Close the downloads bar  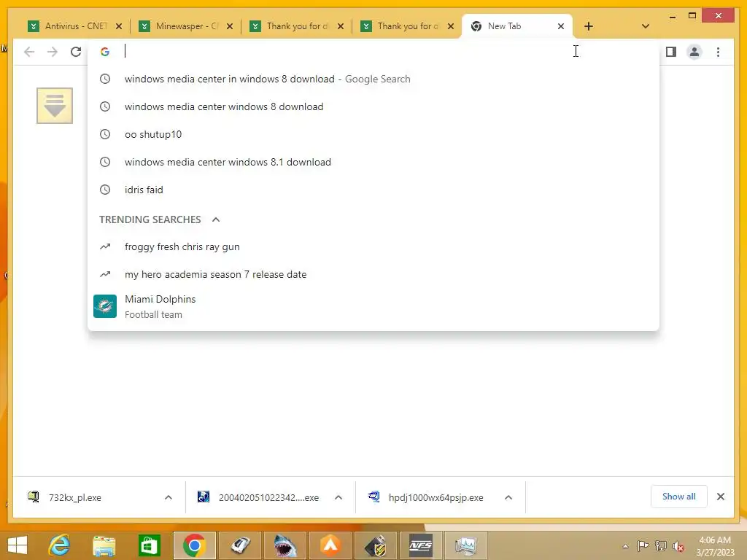point(720,497)
